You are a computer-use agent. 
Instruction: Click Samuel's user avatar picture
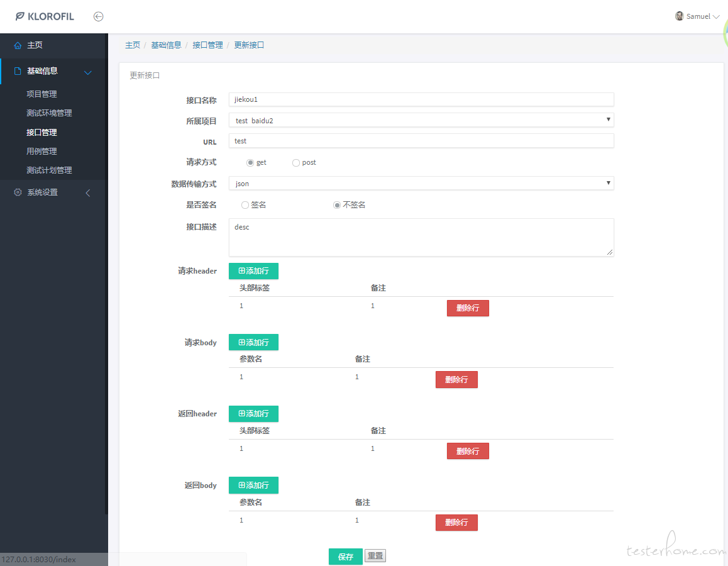pyautogui.click(x=679, y=16)
